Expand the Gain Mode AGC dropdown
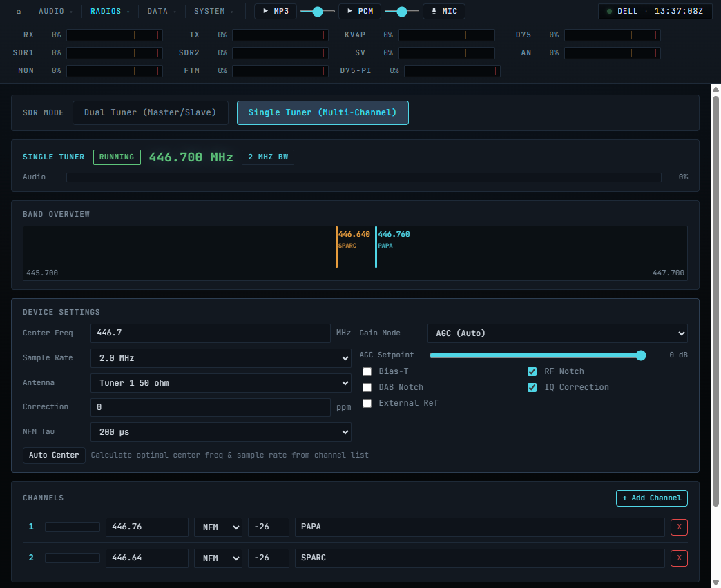Viewport: 721px width, 588px height. [557, 333]
